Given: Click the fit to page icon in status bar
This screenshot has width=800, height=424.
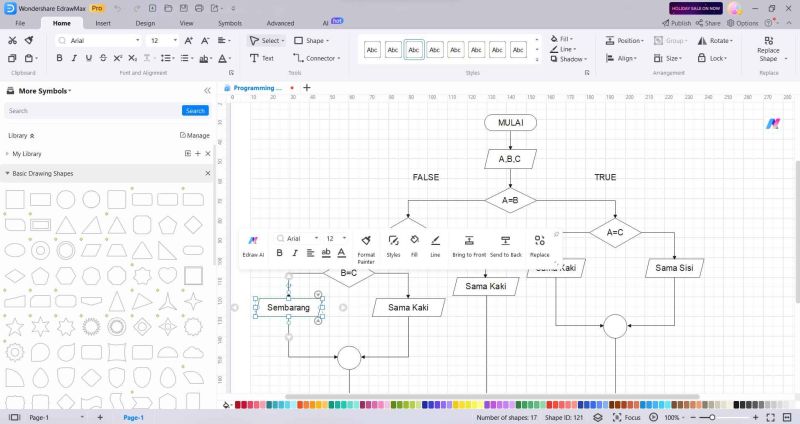Looking at the screenshot, I should [x=771, y=417].
